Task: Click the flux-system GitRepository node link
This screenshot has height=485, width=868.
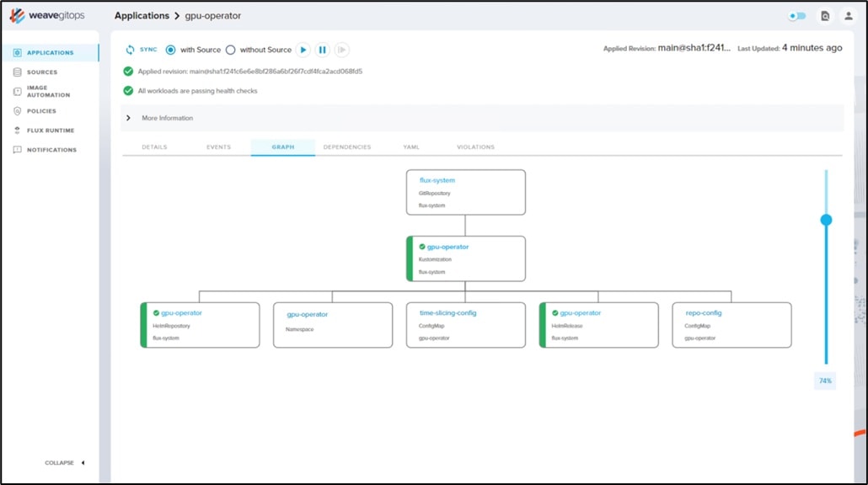Action: click(x=437, y=180)
